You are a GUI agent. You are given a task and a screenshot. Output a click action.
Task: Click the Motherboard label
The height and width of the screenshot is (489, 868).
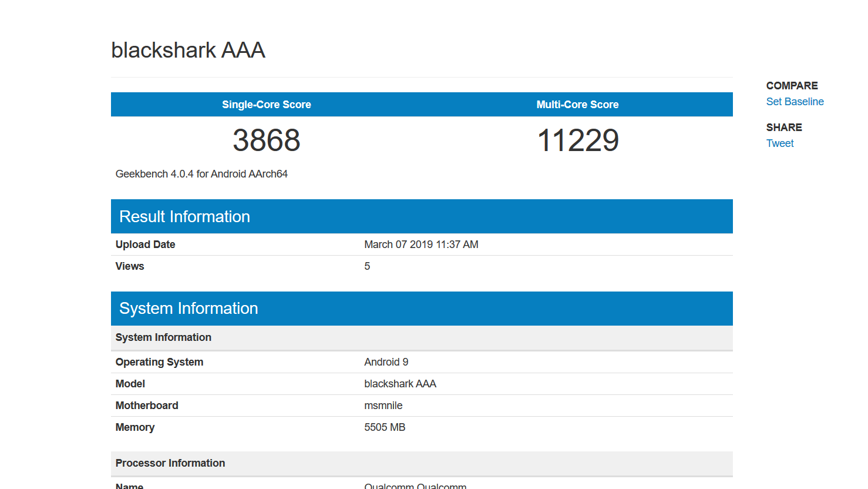[x=147, y=406]
